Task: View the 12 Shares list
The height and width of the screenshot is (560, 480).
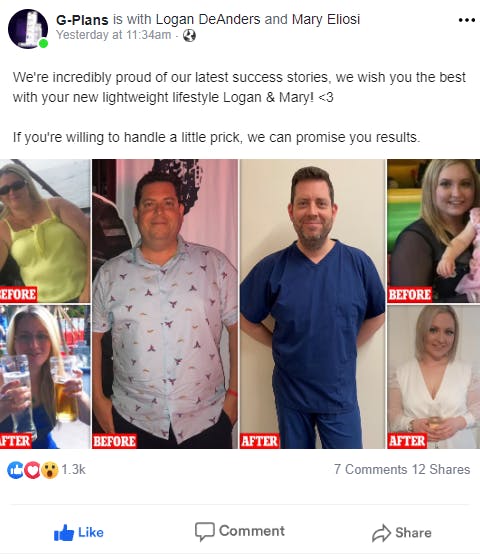Action: coord(441,469)
